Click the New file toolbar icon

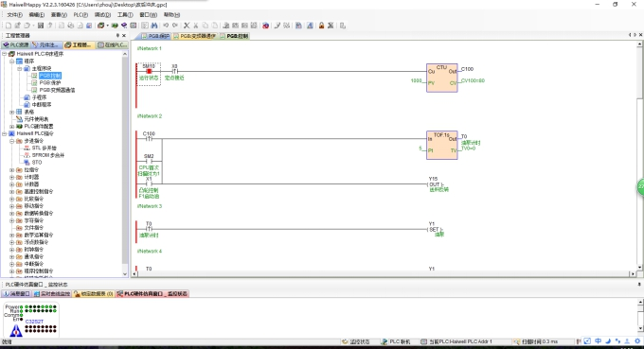point(9,26)
